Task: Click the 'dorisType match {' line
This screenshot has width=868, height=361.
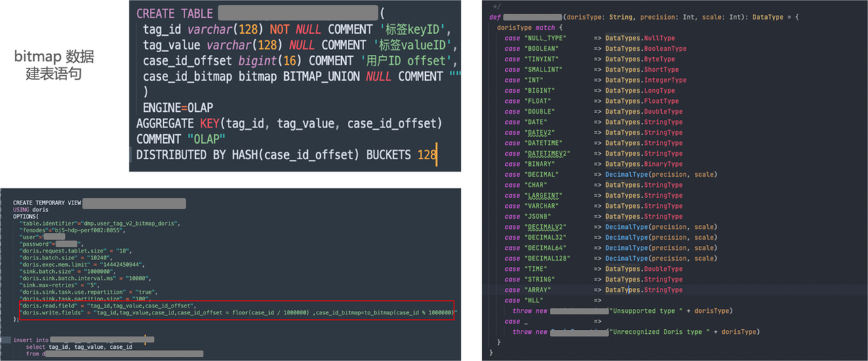Action: [530, 28]
